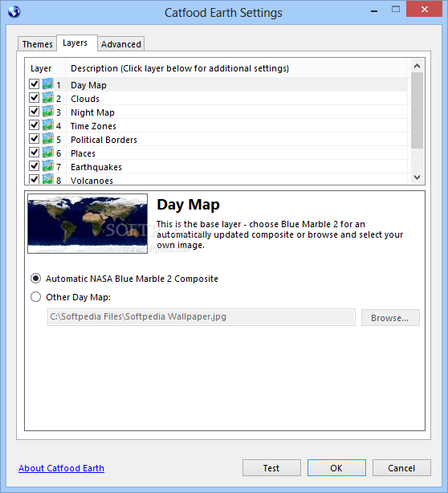448x493 pixels.
Task: Select the Political Borders row text
Action: click(x=104, y=140)
